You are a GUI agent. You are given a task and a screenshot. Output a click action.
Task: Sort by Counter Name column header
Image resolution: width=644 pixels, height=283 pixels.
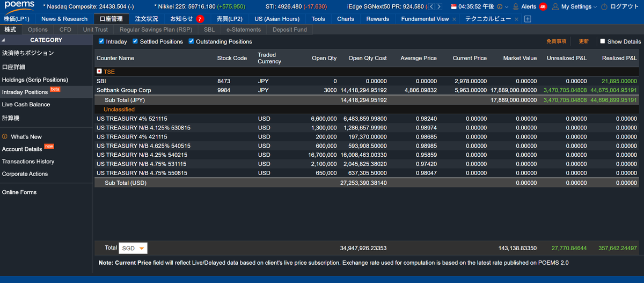click(115, 58)
